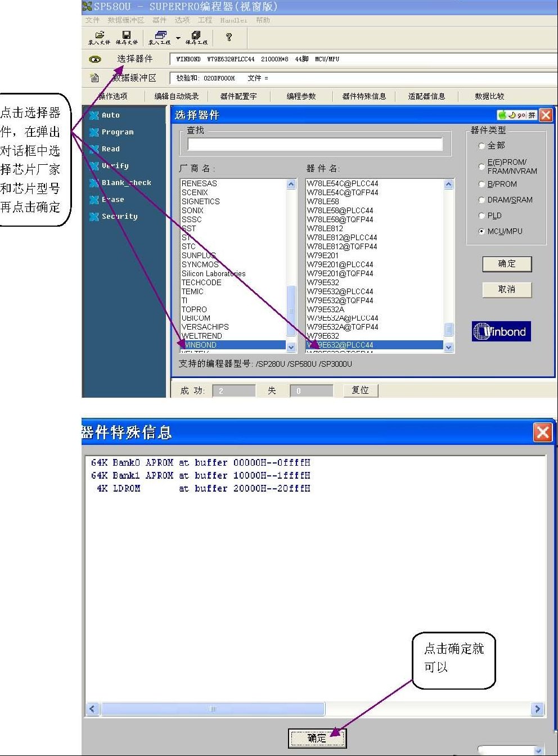558x756 pixels.
Task: Click up arrow of manufacturer list scrollbar
Action: pos(291,184)
